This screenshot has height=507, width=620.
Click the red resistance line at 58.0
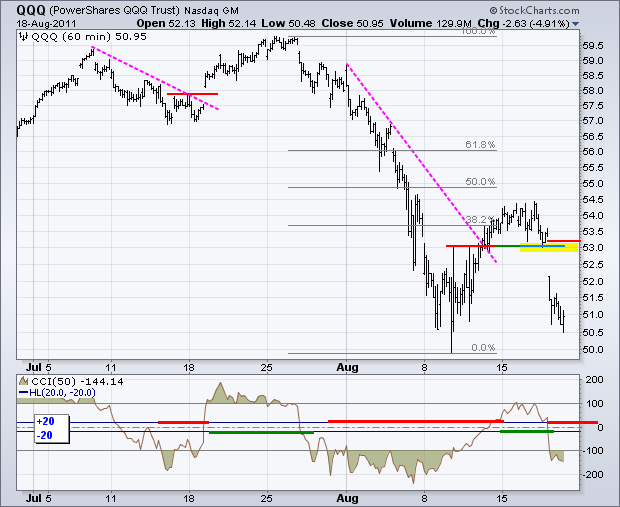(192, 94)
